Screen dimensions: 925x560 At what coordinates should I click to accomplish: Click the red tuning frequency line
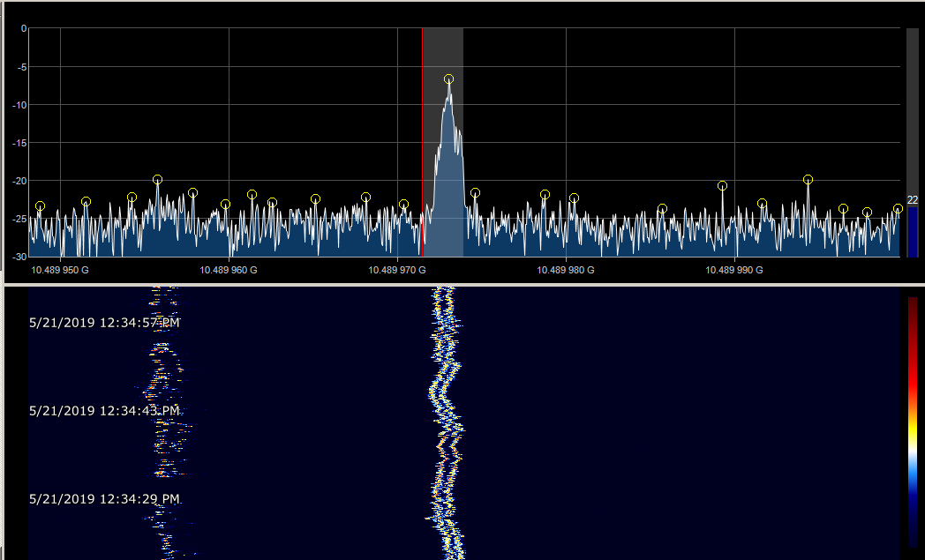423,142
